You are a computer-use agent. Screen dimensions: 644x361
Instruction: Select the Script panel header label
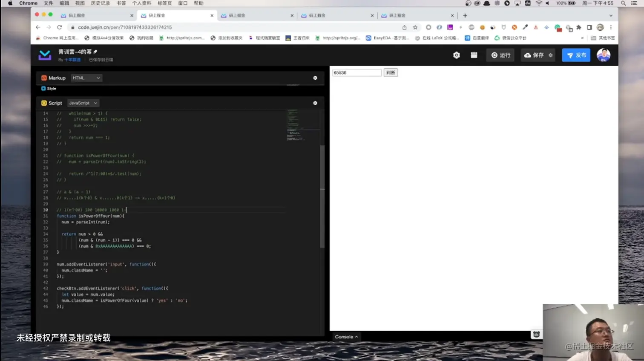pos(52,103)
